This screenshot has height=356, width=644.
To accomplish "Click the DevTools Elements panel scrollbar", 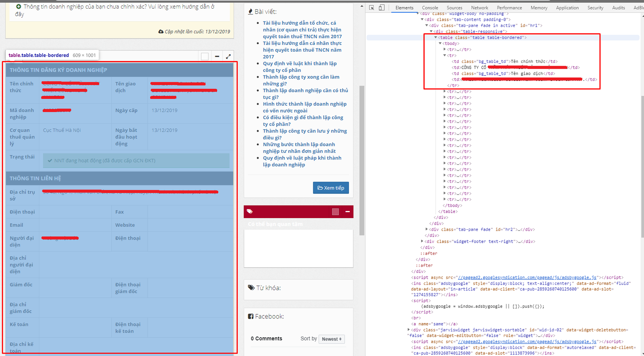I will (642, 166).
